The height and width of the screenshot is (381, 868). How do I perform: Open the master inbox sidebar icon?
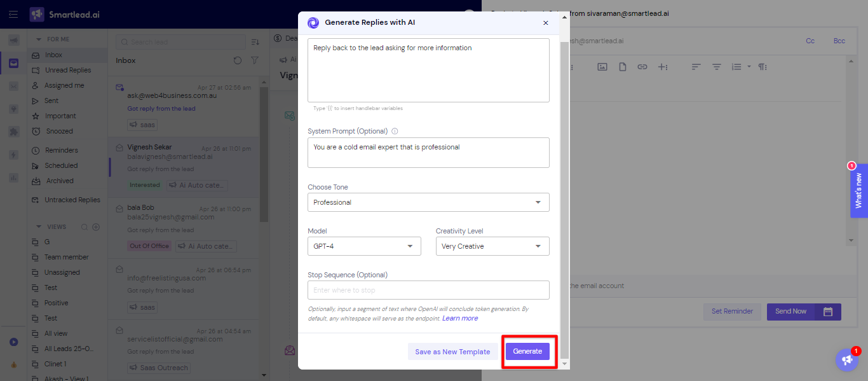[13, 63]
